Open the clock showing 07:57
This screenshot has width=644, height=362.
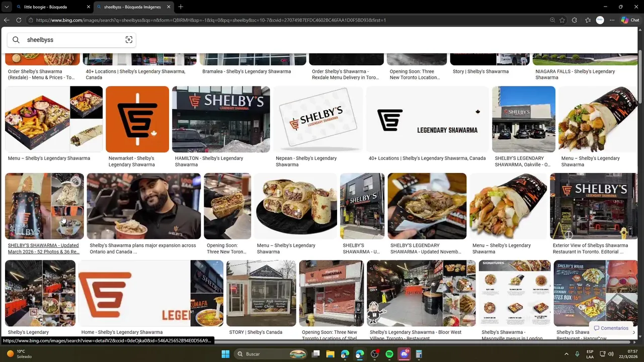coord(628,354)
